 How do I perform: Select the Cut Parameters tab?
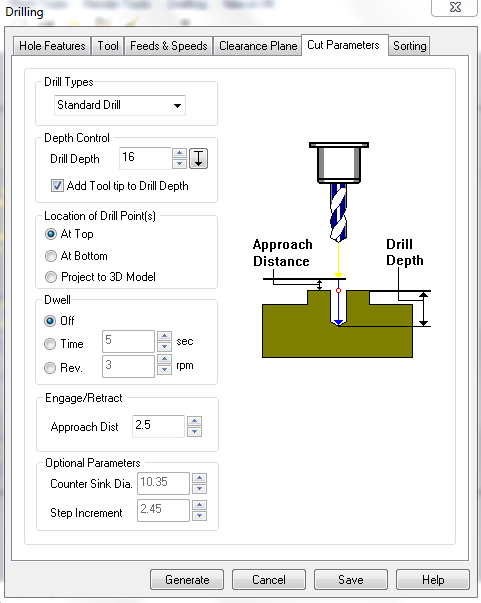point(343,45)
